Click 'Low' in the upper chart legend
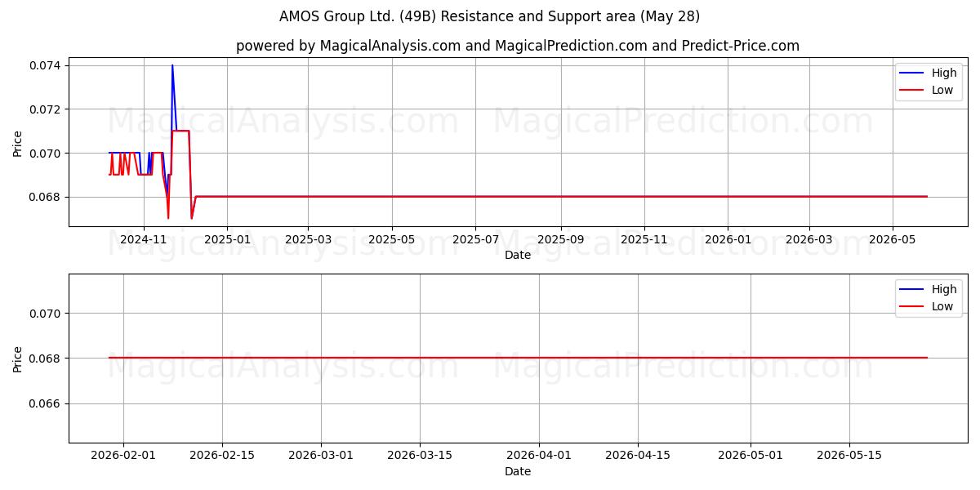 coord(942,90)
